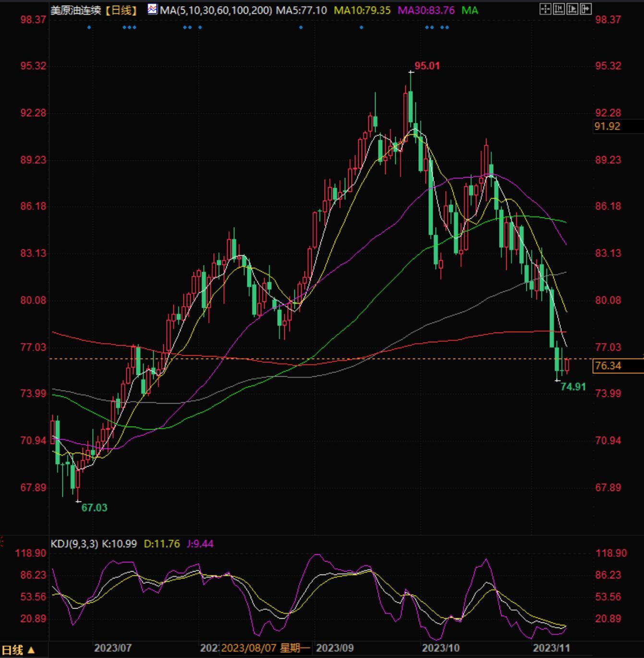Image resolution: width=644 pixels, height=658 pixels.
Task: Click the exit-arrow panel icon at top right
Action: tap(585, 9)
